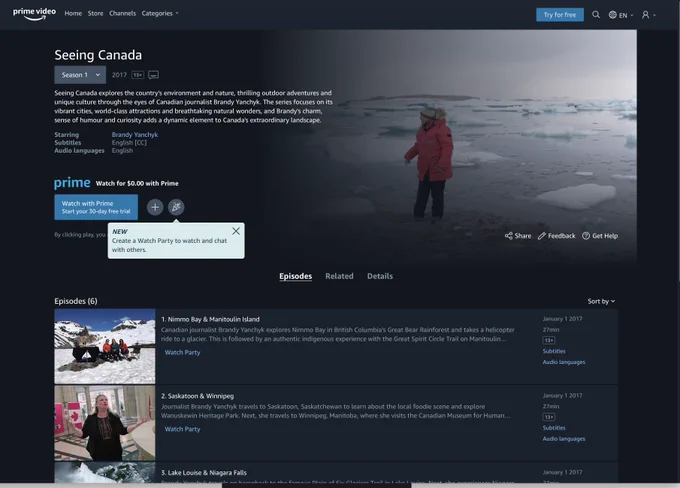The width and height of the screenshot is (680, 488).
Task: Play the Saskatoon & Winnipeg episode thumbnail
Action: pyautogui.click(x=105, y=423)
